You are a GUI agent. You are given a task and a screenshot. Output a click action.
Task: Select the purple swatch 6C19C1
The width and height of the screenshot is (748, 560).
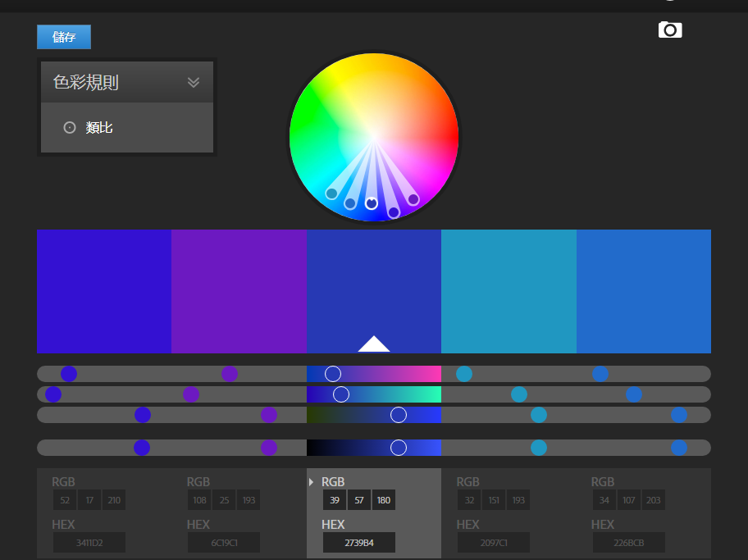click(x=239, y=291)
